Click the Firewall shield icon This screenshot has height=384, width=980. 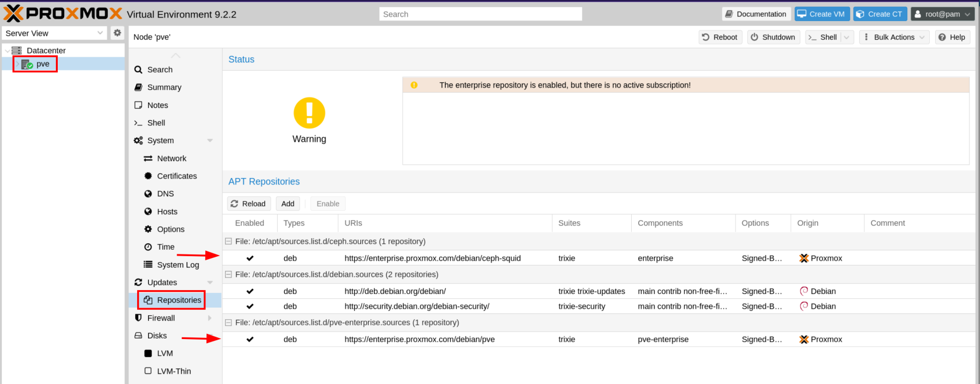click(x=138, y=317)
